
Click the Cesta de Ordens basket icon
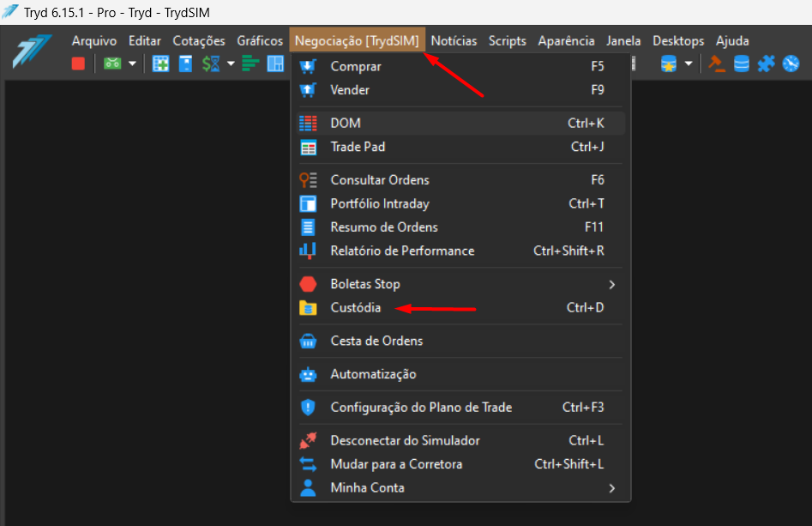(308, 341)
